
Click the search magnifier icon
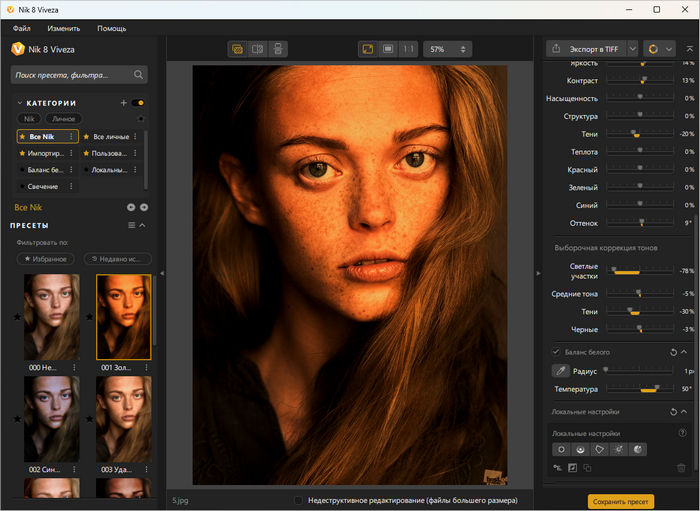[139, 74]
